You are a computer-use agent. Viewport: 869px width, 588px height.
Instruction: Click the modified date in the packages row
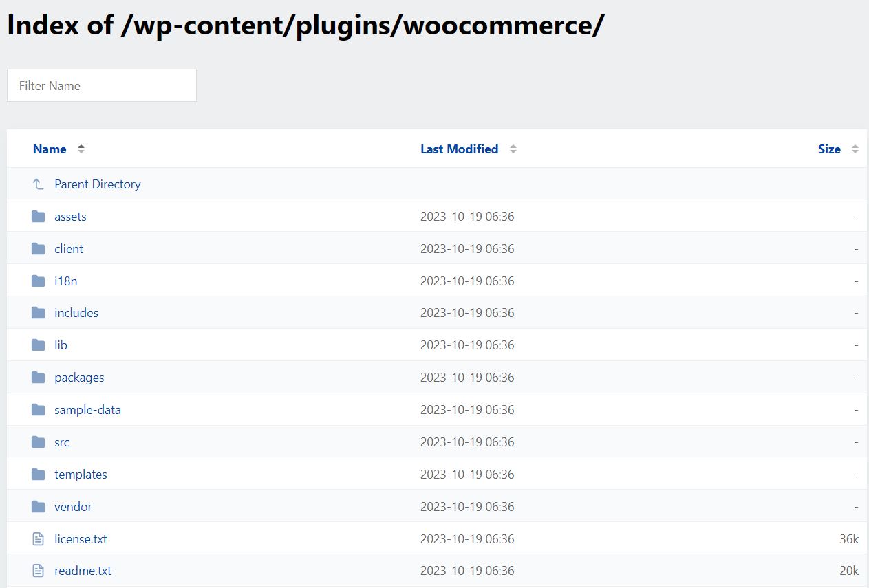[x=467, y=378]
